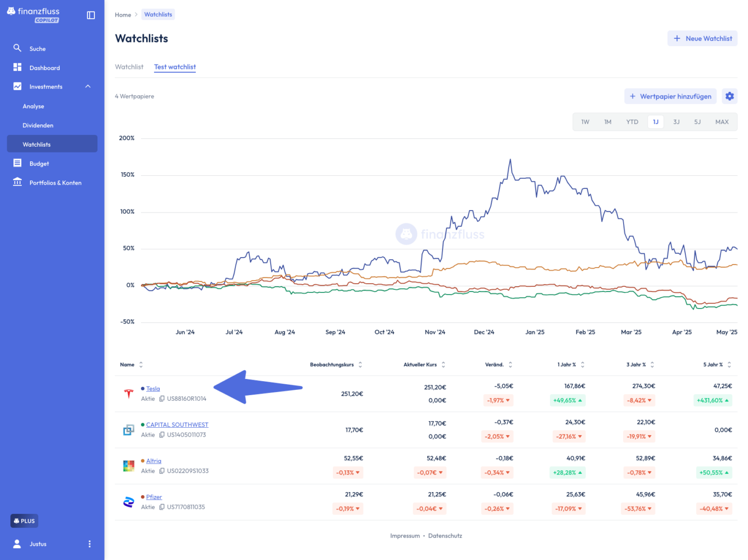The width and height of the screenshot is (748, 560).
Task: Click the Capital Southwest logo icon
Action: point(129,430)
